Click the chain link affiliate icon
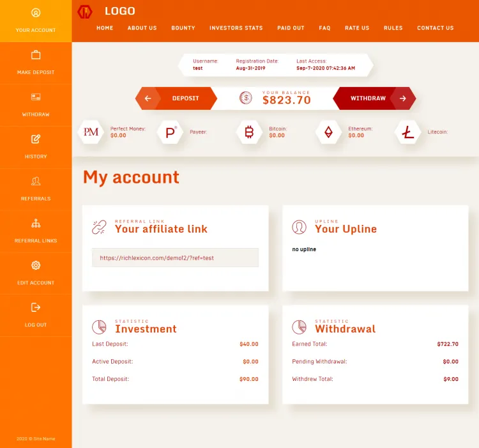This screenshot has width=479, height=448. pyautogui.click(x=99, y=228)
